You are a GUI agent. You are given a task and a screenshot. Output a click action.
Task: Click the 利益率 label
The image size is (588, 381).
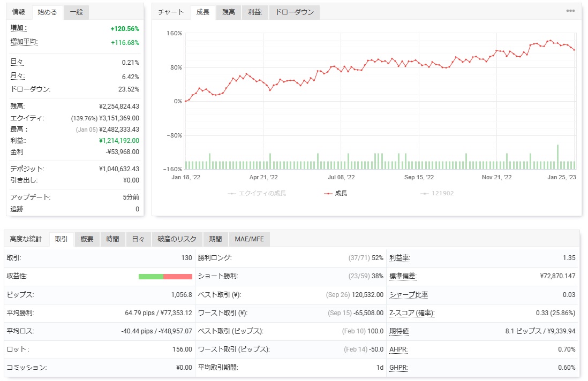tap(399, 258)
